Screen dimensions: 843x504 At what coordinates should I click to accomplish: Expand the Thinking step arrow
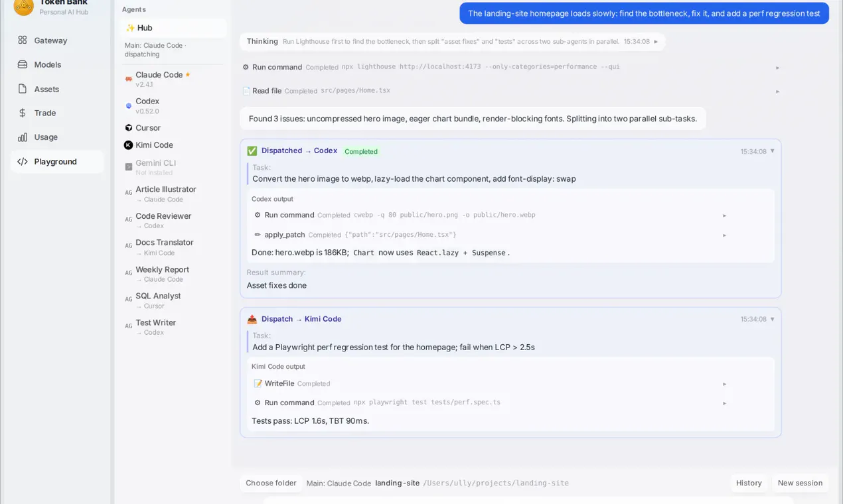[x=656, y=42]
